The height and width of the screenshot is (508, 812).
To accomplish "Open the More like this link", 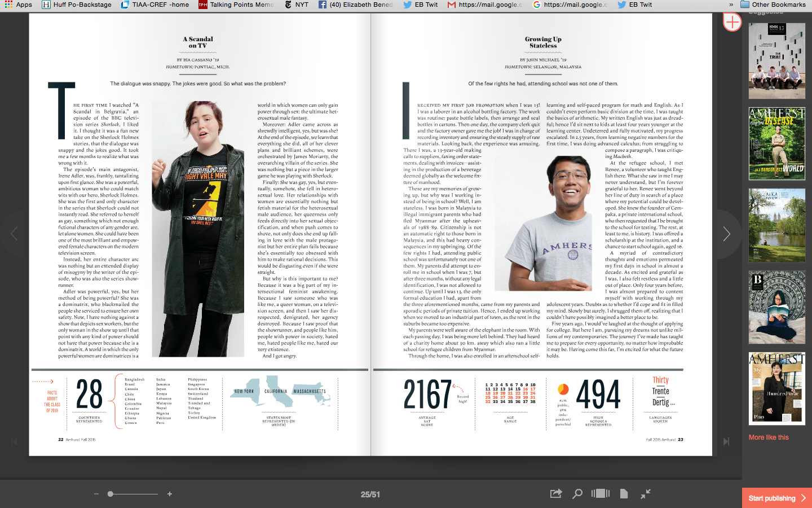I will coord(769,437).
